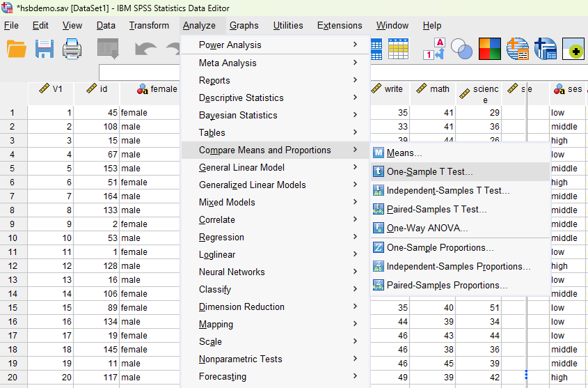Open the Graphs menu
The image size is (588, 388).
[x=244, y=26]
